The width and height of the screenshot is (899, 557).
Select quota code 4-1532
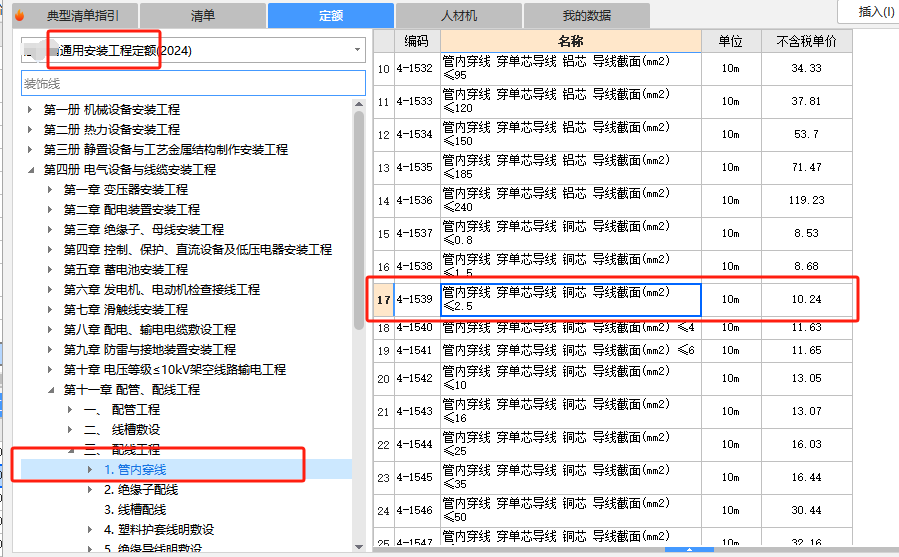click(x=415, y=68)
